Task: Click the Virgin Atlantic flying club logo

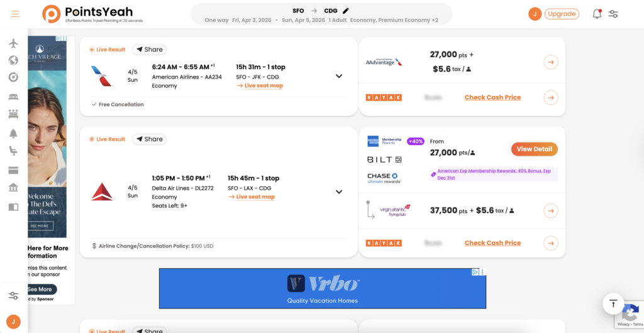Action: point(396,210)
